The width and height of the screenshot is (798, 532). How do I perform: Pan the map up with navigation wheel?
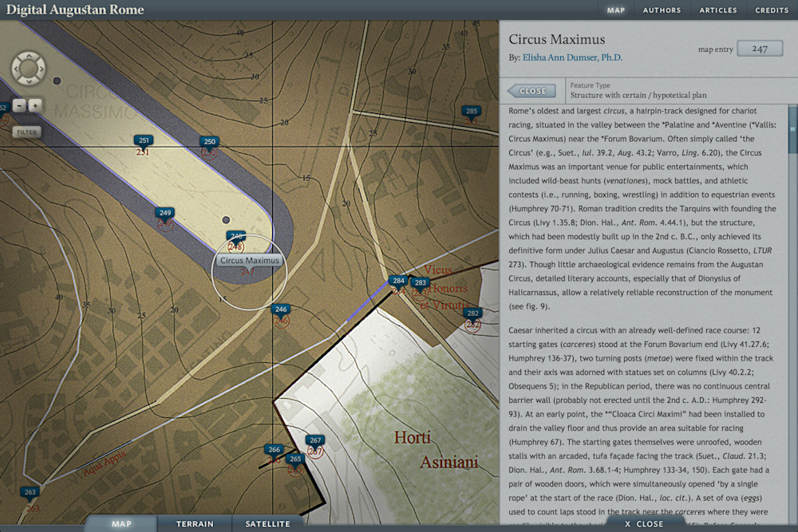[29, 56]
